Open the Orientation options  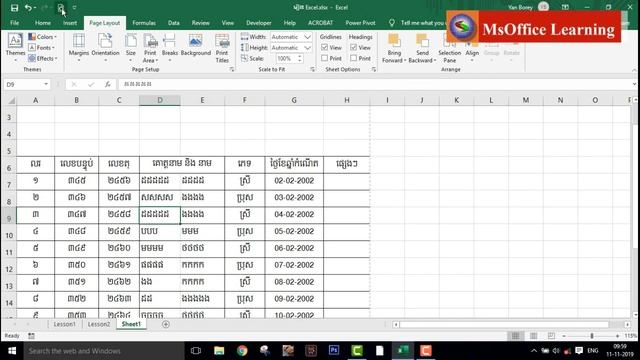[x=105, y=48]
